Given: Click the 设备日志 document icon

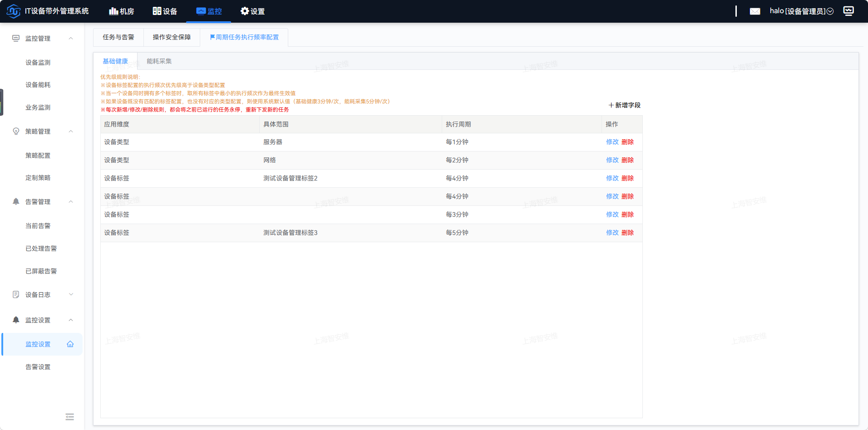Looking at the screenshot, I should [16, 295].
